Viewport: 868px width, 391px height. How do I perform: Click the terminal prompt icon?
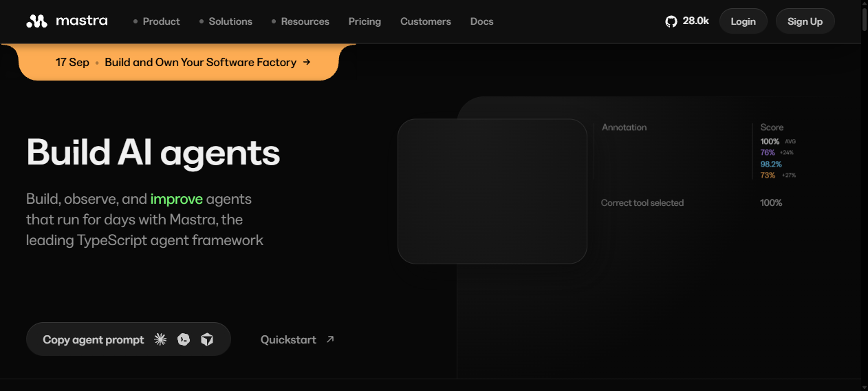(x=184, y=339)
